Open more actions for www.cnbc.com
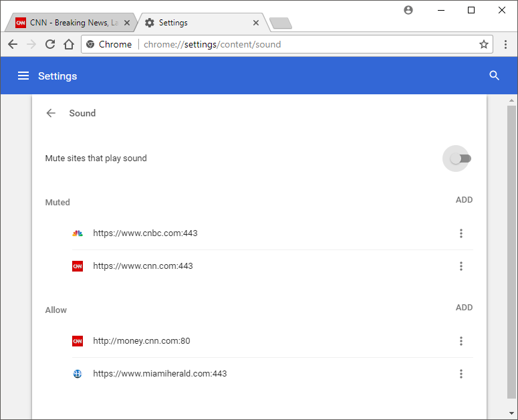Viewport: 518px width, 420px height. tap(461, 233)
